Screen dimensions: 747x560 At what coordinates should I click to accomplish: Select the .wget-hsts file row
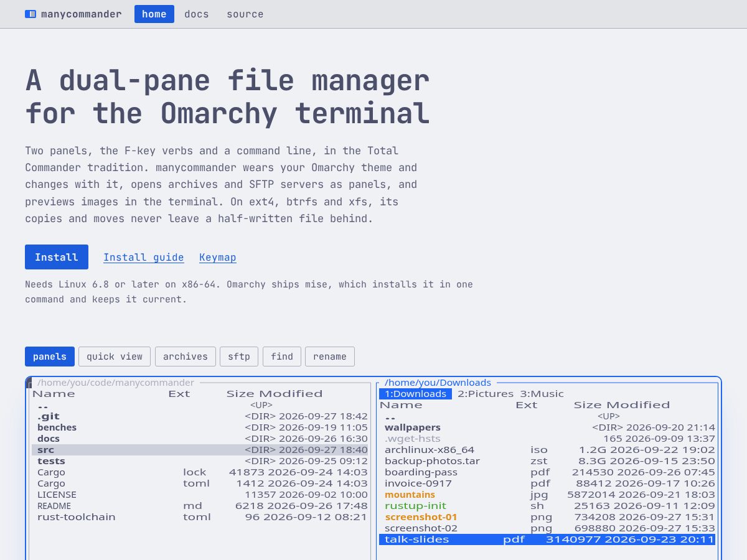click(x=547, y=439)
